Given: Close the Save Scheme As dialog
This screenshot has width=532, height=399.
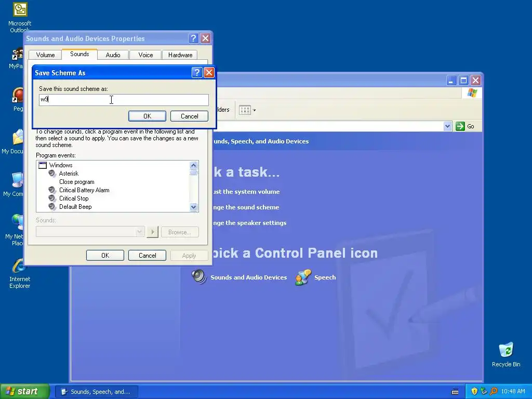Looking at the screenshot, I should point(209,72).
